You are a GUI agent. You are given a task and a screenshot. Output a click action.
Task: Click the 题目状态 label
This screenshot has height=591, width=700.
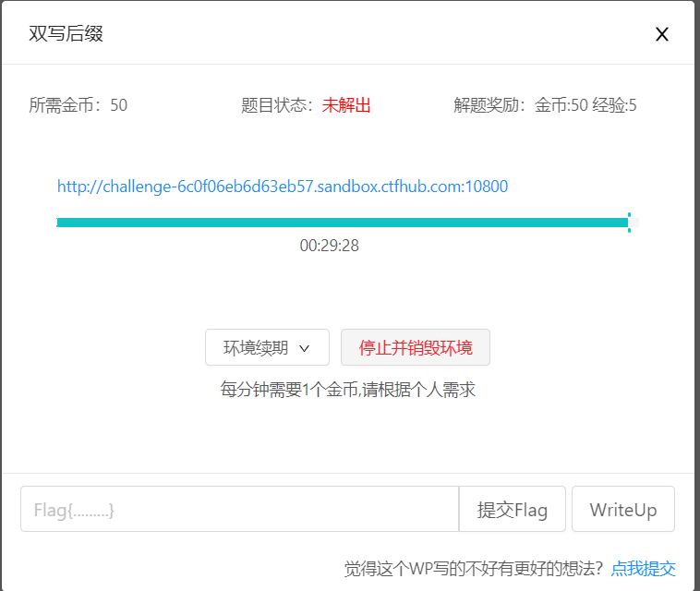click(277, 105)
